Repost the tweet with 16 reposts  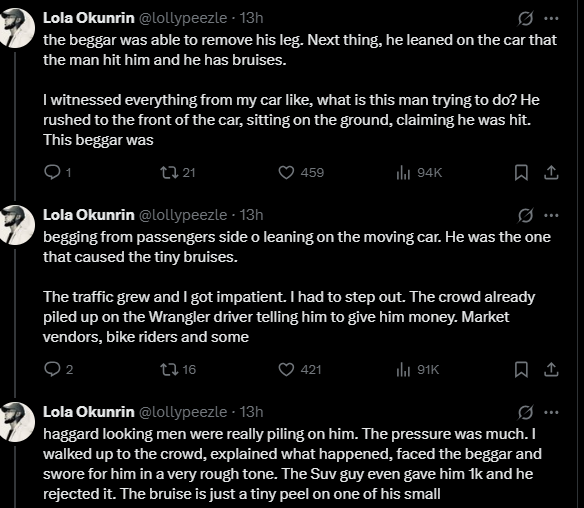(178, 369)
